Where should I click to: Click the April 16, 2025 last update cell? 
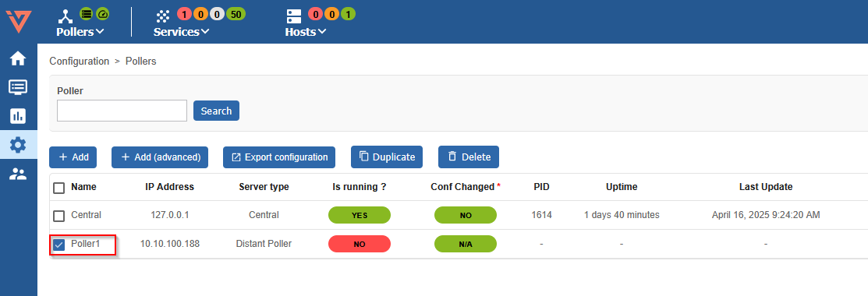[766, 215]
